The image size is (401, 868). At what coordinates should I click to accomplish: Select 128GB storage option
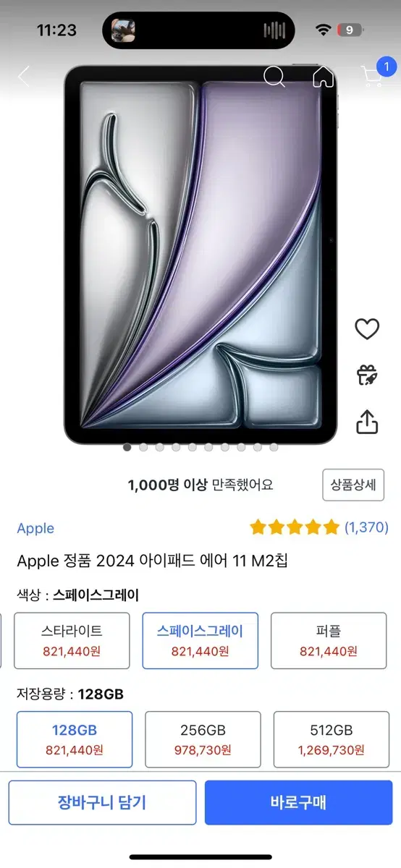click(75, 739)
